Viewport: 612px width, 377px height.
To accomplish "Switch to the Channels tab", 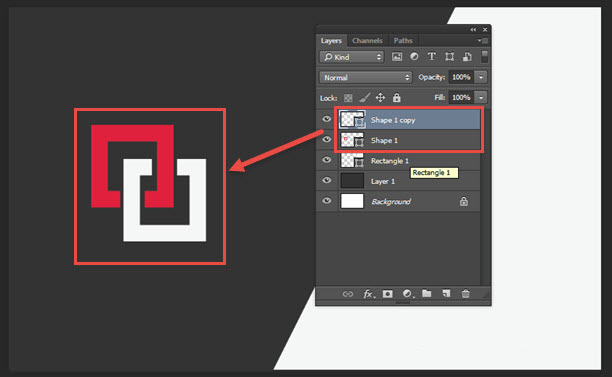I will click(367, 41).
